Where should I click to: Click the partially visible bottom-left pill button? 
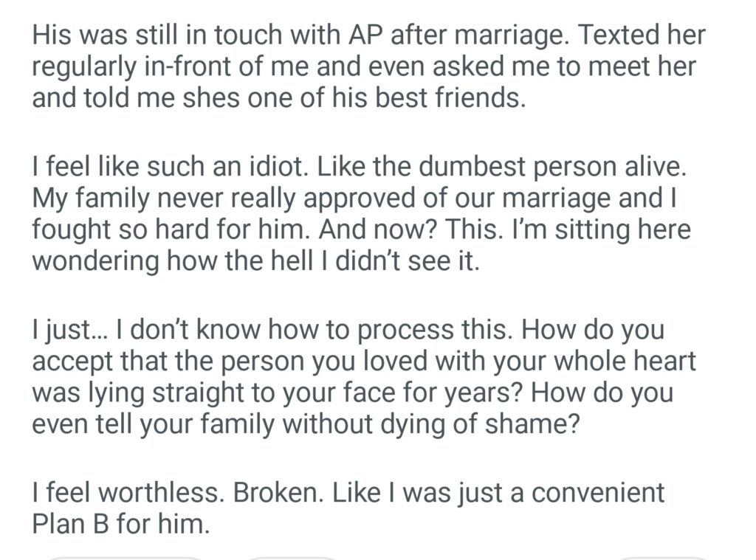pos(126,557)
